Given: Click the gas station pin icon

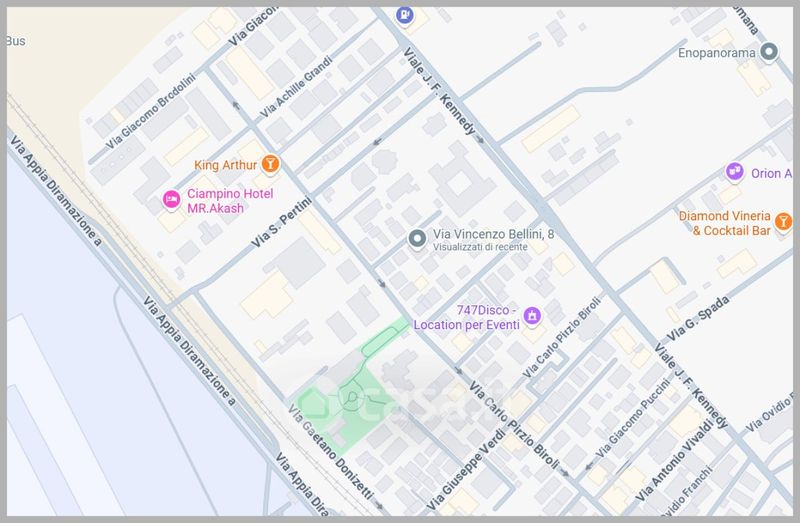Looking at the screenshot, I should click(x=405, y=14).
